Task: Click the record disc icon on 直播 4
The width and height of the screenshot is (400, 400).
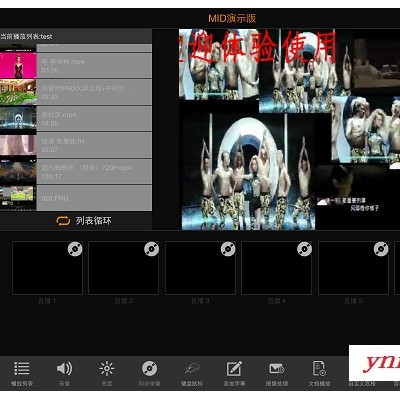Action: pos(304,249)
